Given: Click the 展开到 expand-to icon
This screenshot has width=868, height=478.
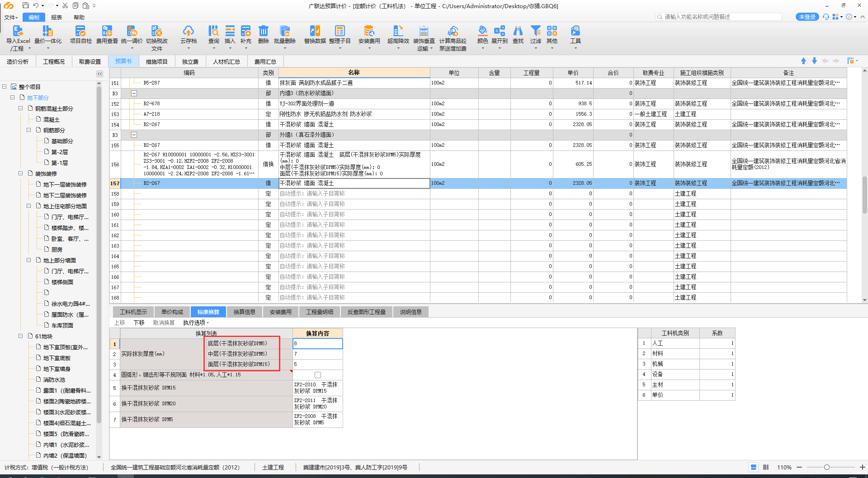Looking at the screenshot, I should [x=500, y=31].
